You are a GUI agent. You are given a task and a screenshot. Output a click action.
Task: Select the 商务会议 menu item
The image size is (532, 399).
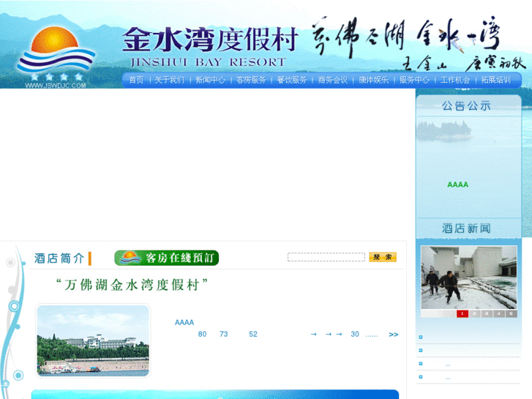tap(333, 80)
